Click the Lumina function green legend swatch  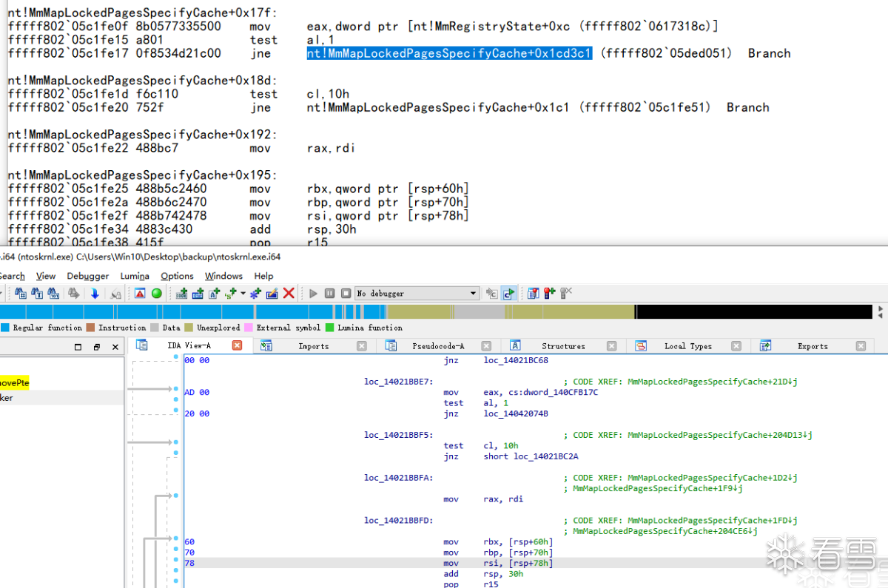click(x=330, y=328)
